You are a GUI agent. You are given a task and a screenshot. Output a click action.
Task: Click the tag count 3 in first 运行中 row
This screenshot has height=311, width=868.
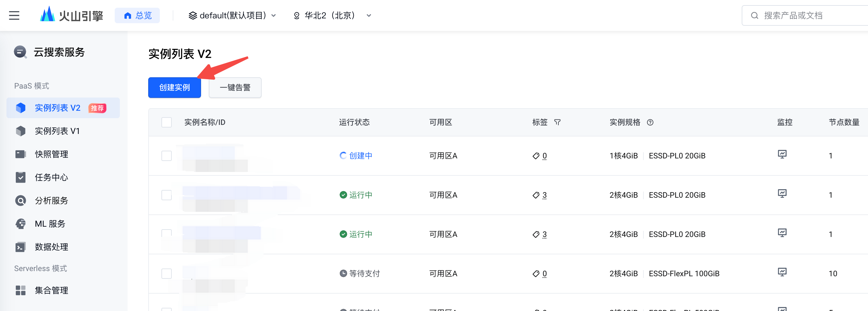click(x=545, y=195)
